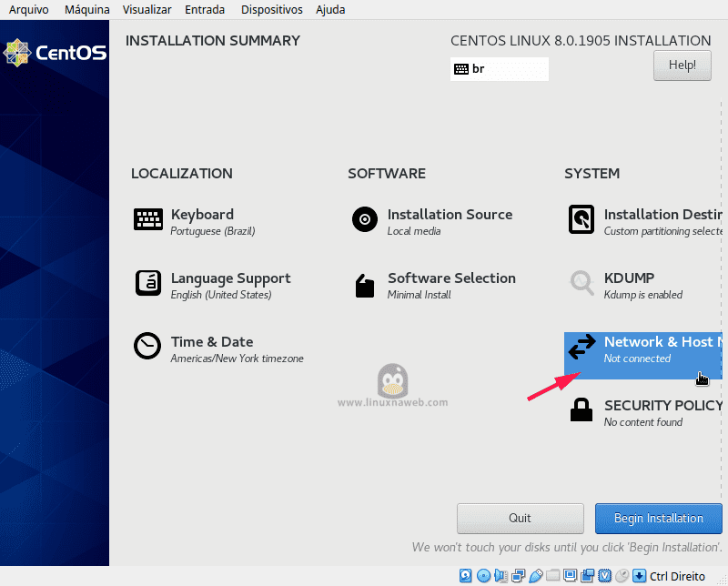Click the USB devices status icon
This screenshot has width=728, height=586.
coord(535,576)
